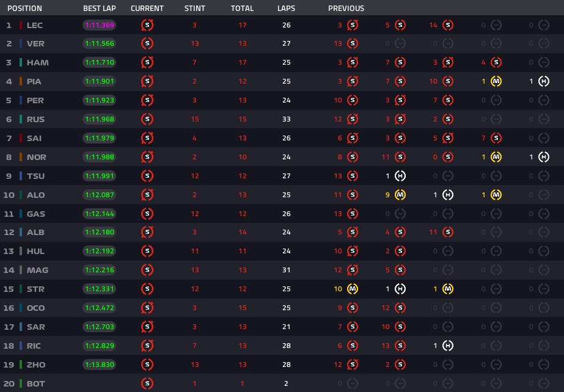Select the MAG driver row name
The height and width of the screenshot is (392, 564).
(x=37, y=270)
